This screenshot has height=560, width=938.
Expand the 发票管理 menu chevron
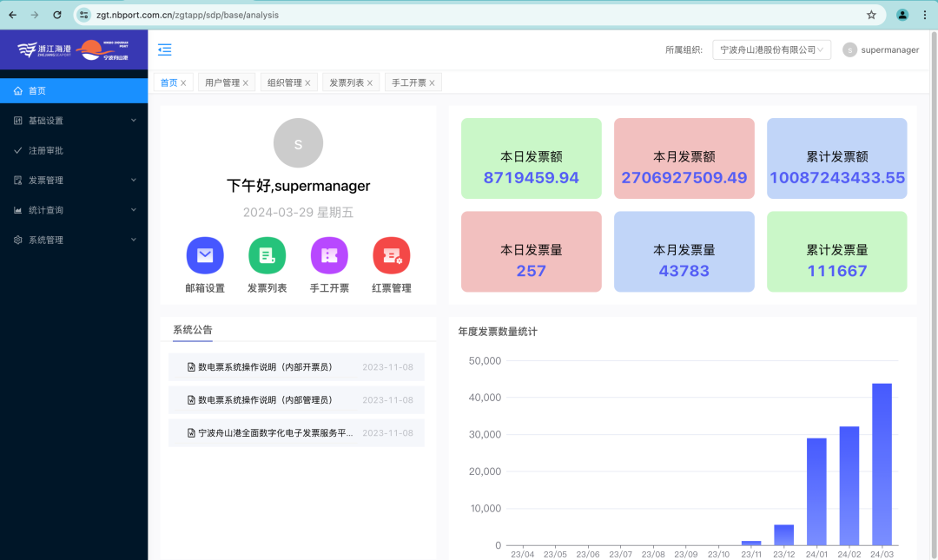134,180
